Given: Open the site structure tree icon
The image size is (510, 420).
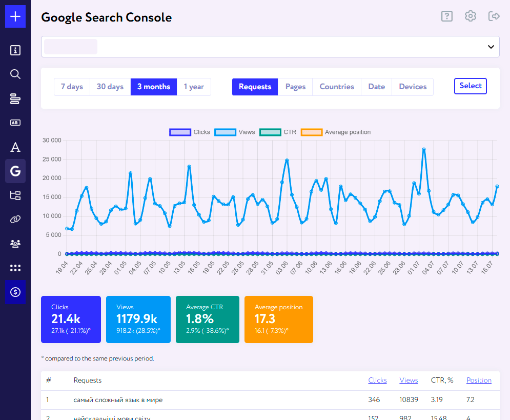Looking at the screenshot, I should click(15, 195).
